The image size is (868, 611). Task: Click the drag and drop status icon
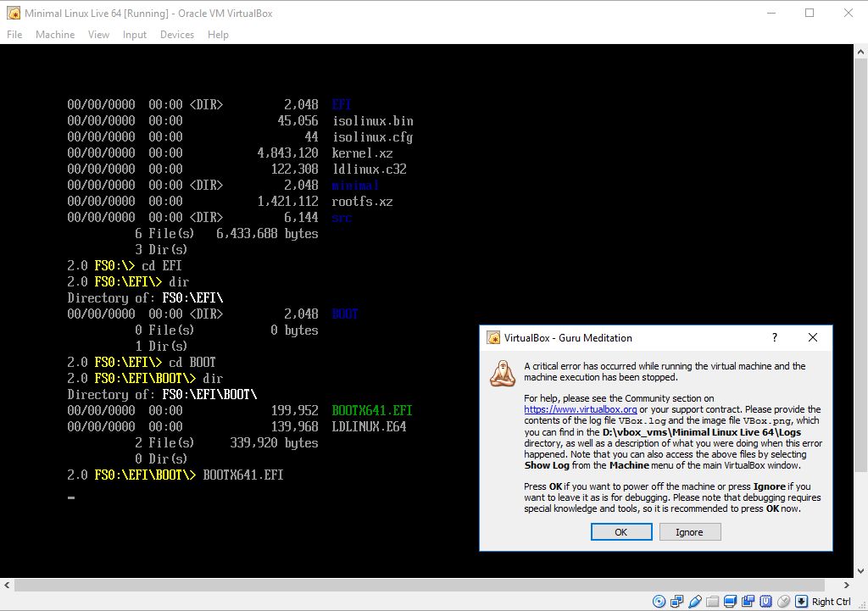coord(750,601)
